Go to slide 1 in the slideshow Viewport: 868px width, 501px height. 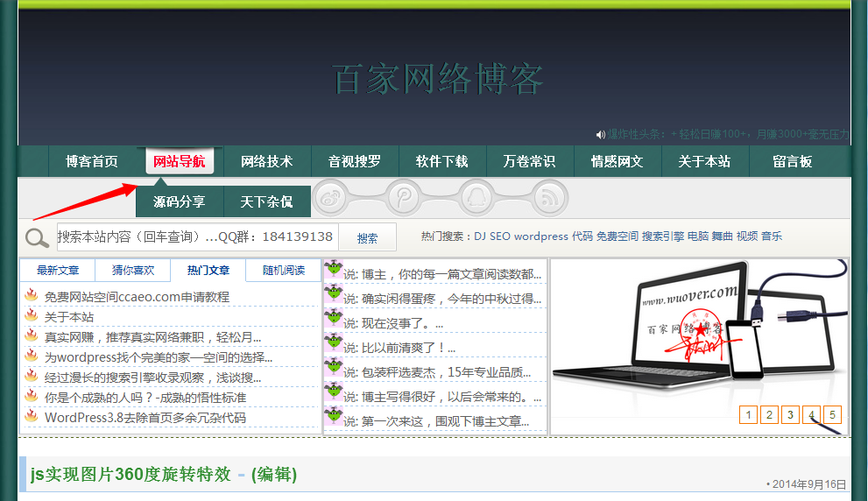748,414
